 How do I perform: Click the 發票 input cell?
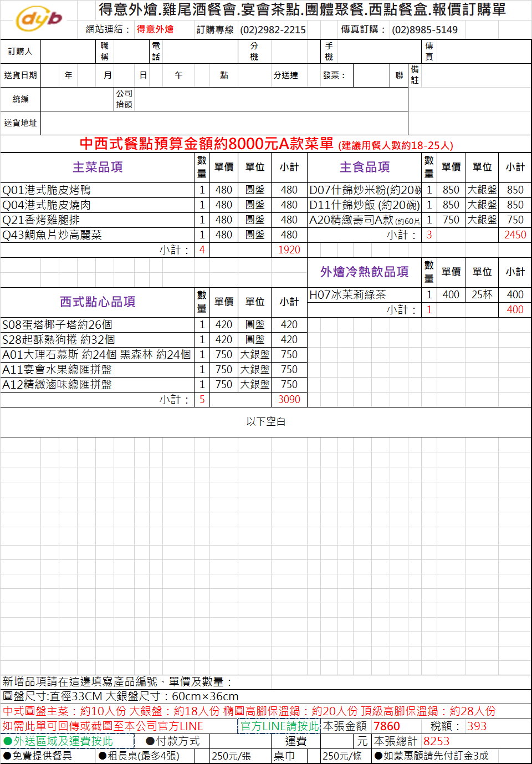371,75
